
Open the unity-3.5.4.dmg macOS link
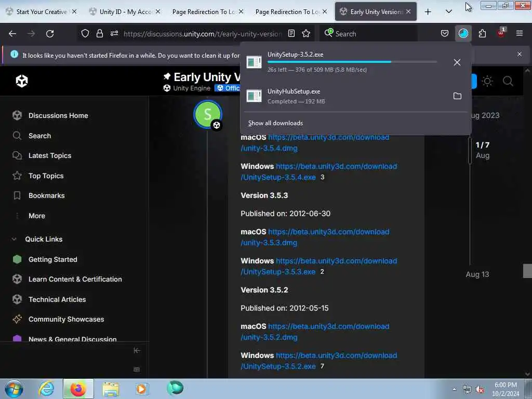[x=315, y=143]
